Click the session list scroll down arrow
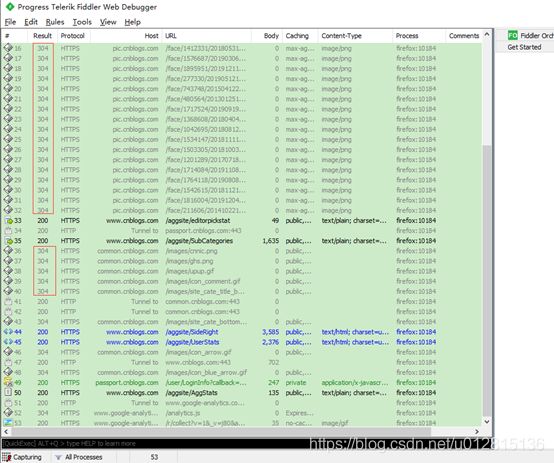The image size is (554, 463). click(487, 421)
